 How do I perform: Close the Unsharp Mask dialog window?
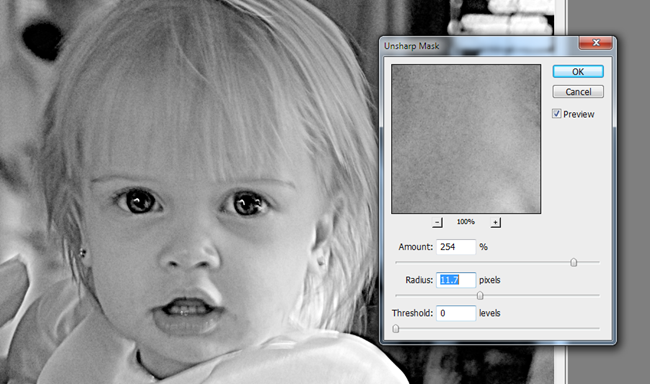coord(596,43)
